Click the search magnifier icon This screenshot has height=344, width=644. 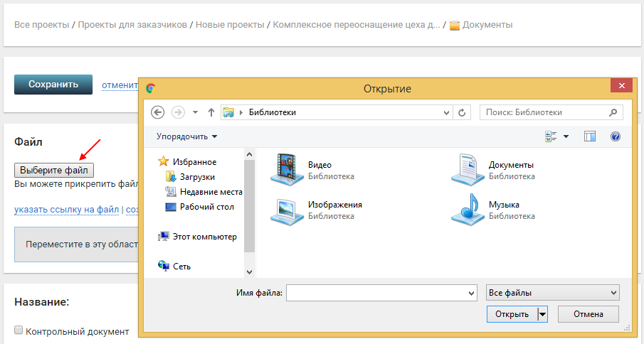pos(613,112)
